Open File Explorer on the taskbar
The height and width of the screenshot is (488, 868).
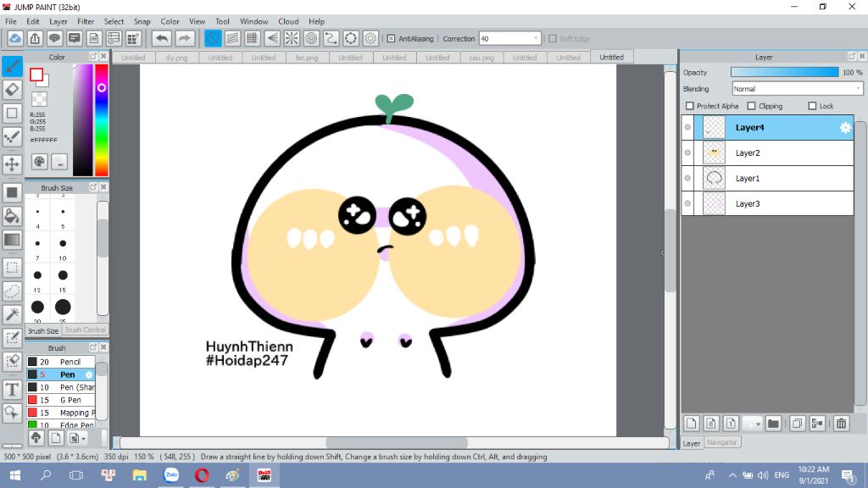[140, 475]
